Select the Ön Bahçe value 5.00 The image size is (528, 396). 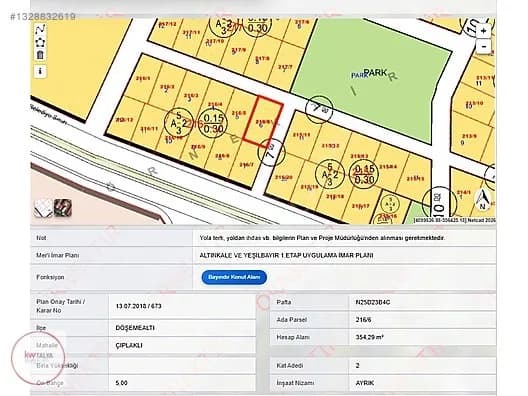(x=121, y=383)
